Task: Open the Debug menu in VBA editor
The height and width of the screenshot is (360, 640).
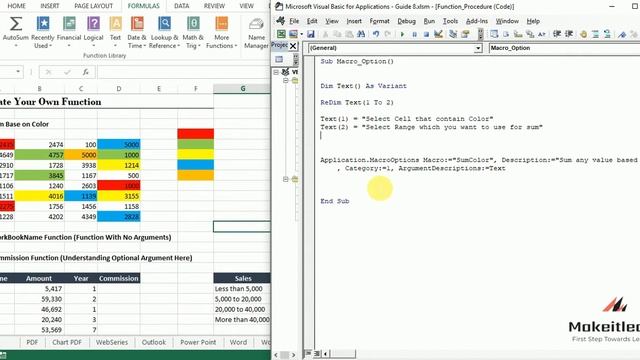Action: click(x=406, y=21)
